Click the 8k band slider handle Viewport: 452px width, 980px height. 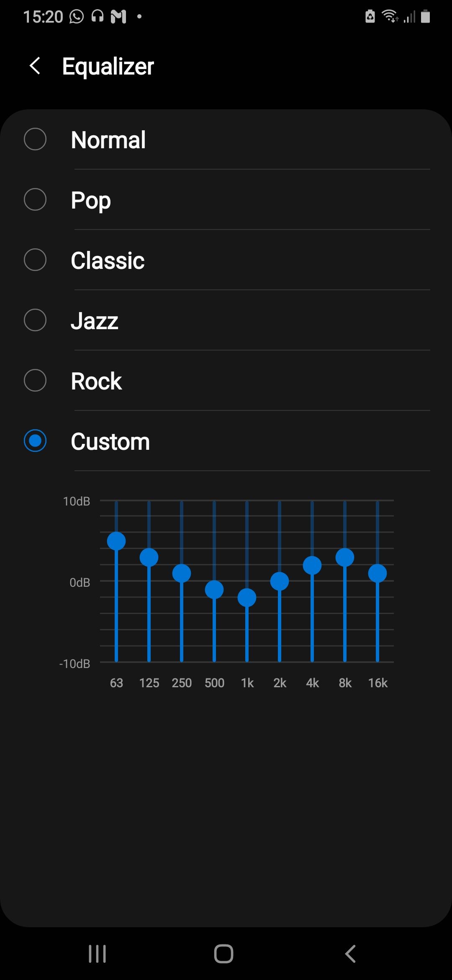pos(345,557)
